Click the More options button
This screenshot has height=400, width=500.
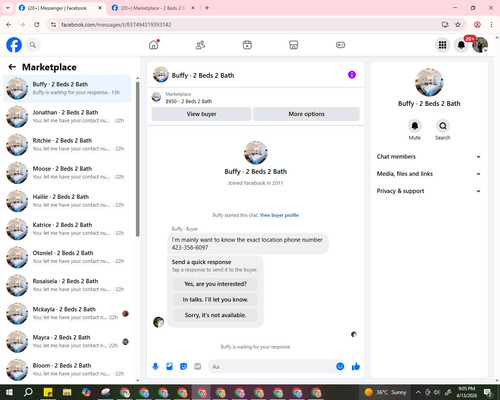[x=306, y=114]
